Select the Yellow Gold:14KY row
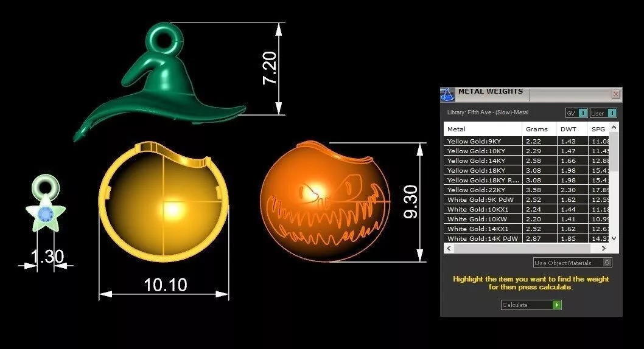This screenshot has height=349, width=644. click(x=527, y=161)
